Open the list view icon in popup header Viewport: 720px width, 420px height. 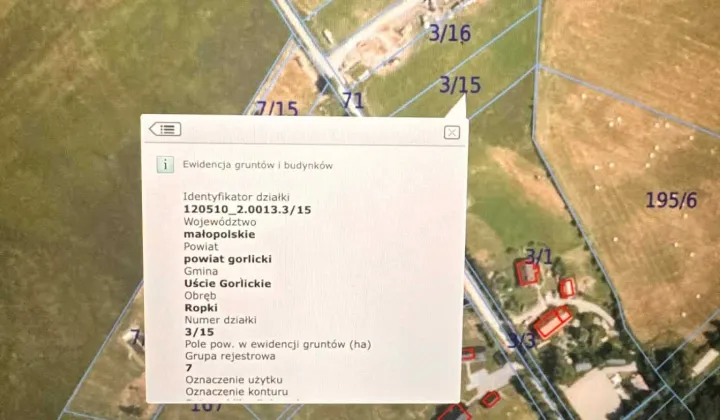tap(165, 129)
